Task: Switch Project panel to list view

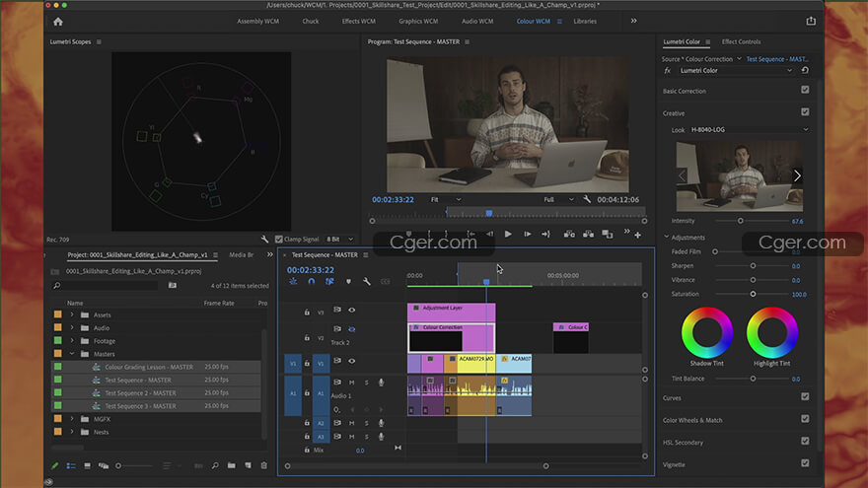Action: coord(71,466)
